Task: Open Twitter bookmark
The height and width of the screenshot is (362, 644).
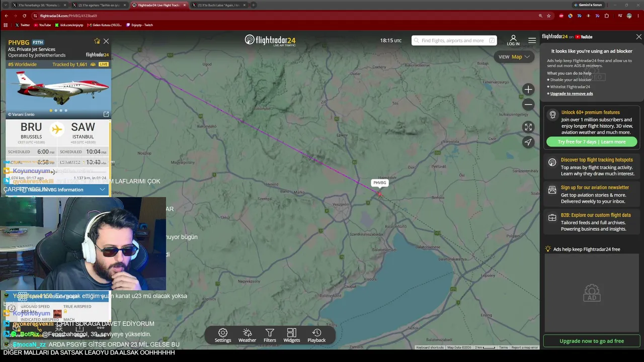Action: pyautogui.click(x=23, y=25)
